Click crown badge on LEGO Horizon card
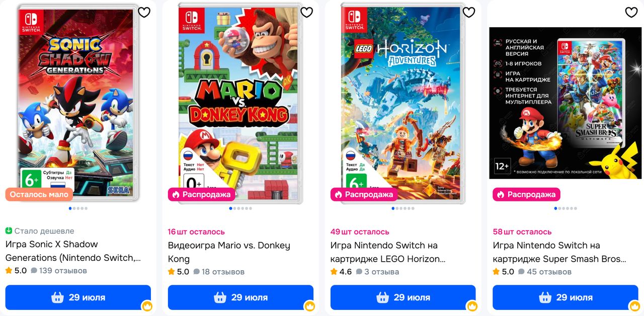 472,305
